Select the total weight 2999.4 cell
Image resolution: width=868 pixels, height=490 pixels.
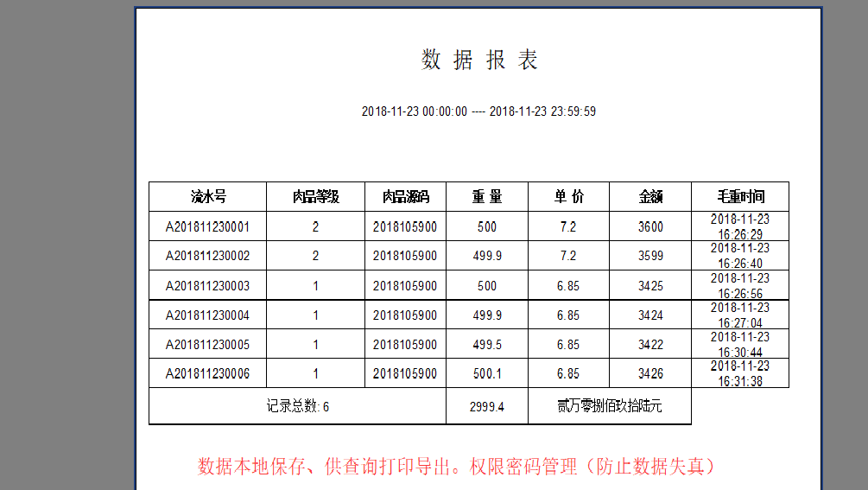486,407
